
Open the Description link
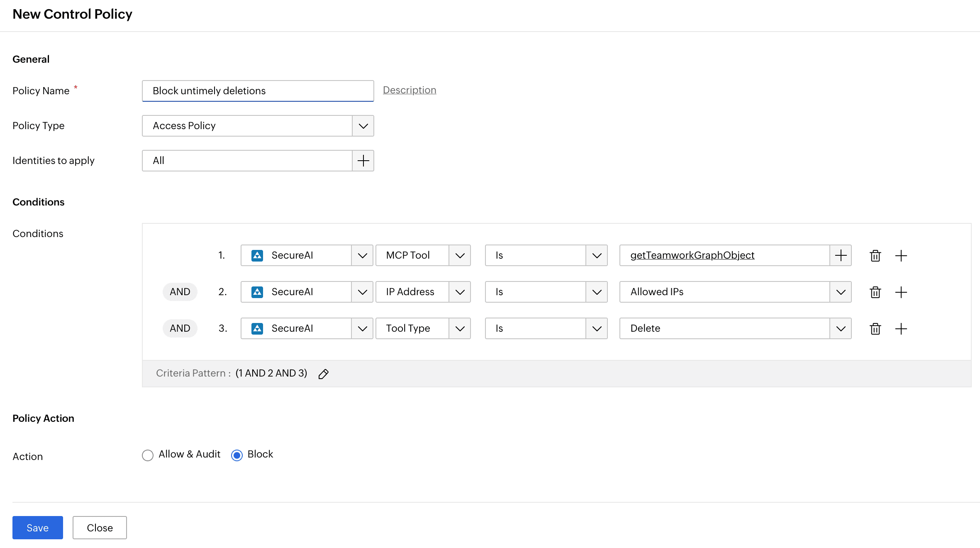pyautogui.click(x=410, y=90)
